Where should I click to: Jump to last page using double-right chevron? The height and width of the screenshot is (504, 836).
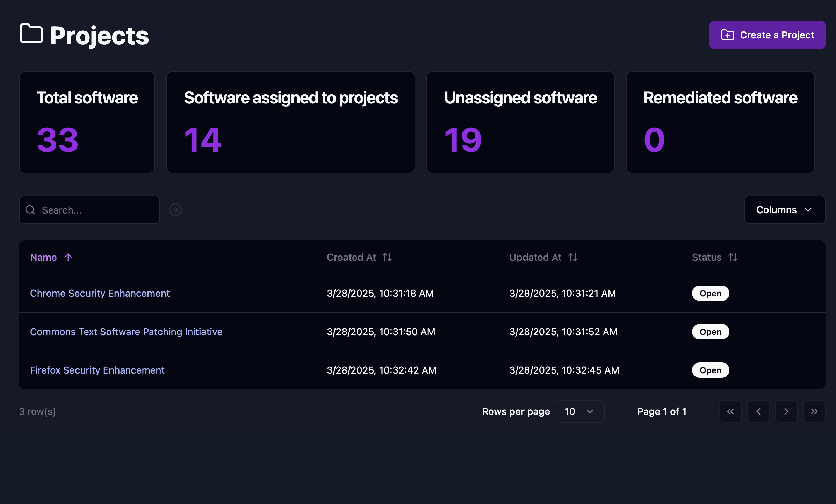814,411
